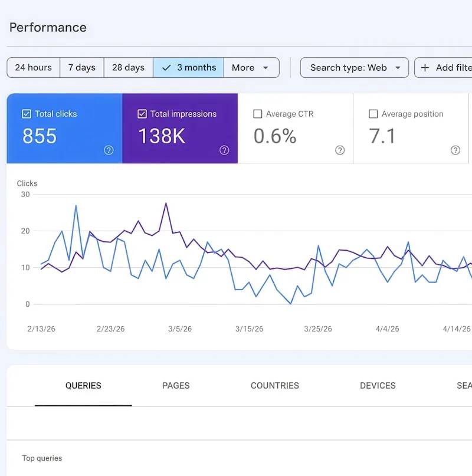Click the checkmark icon on 3 months

point(166,68)
